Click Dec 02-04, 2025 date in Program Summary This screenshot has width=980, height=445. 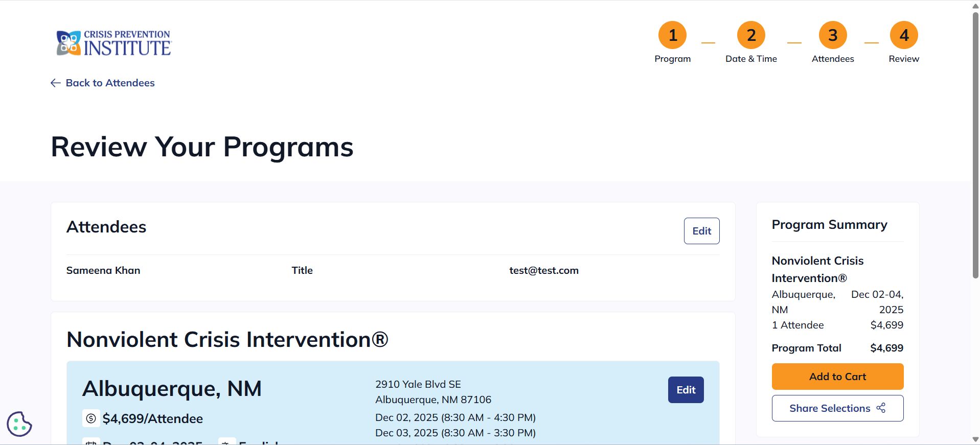click(x=877, y=302)
